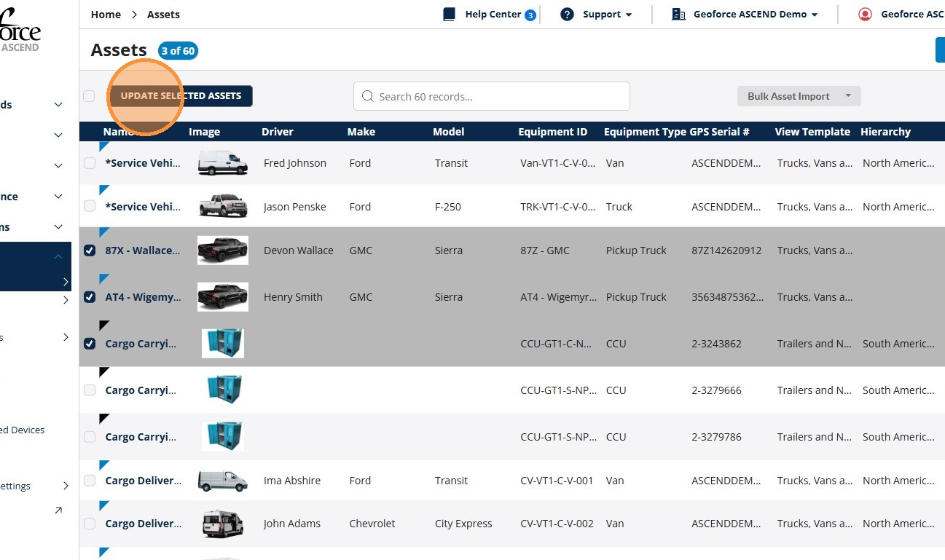
Task: Open the Support dropdown menu
Action: (x=607, y=15)
